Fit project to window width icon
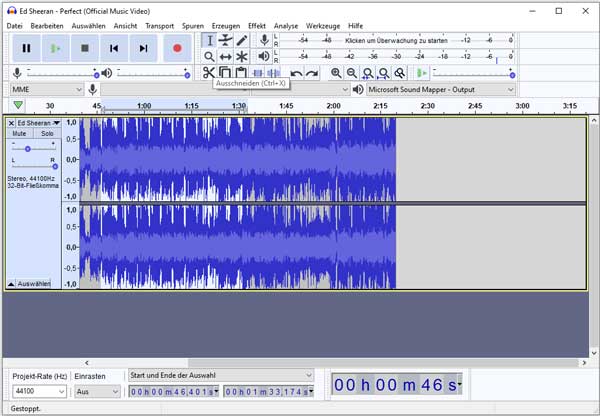Viewport: 600px width, 416px height. [x=383, y=73]
